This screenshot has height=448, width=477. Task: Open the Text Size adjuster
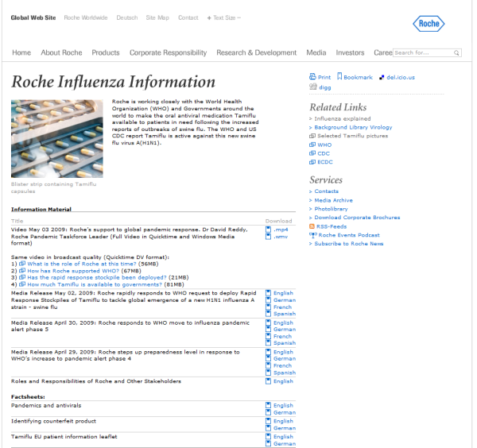tap(223, 17)
